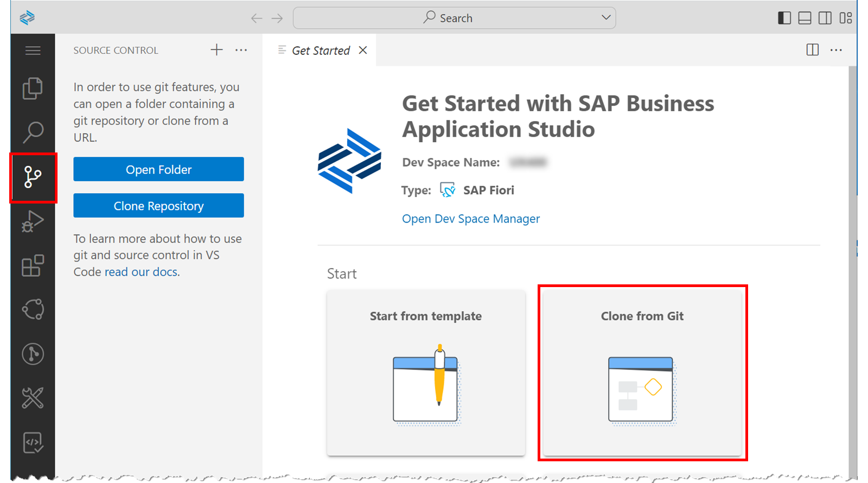Open Source Control more actions menu
The width and height of the screenshot is (868, 483).
click(241, 50)
